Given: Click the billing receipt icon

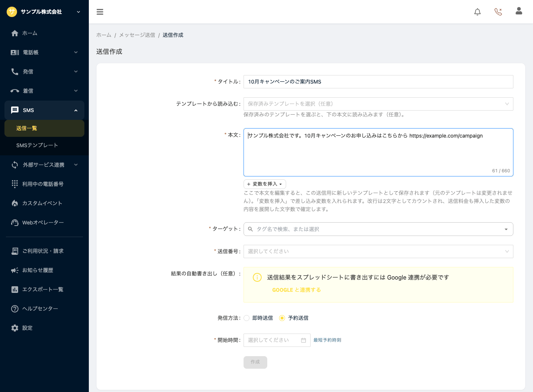Looking at the screenshot, I should pos(15,251).
